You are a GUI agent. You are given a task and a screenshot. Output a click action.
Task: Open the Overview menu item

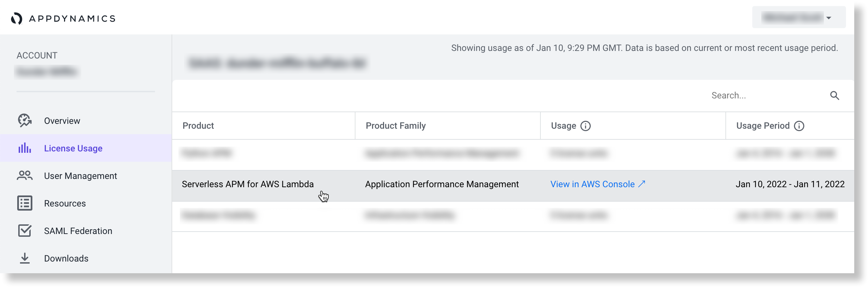62,121
